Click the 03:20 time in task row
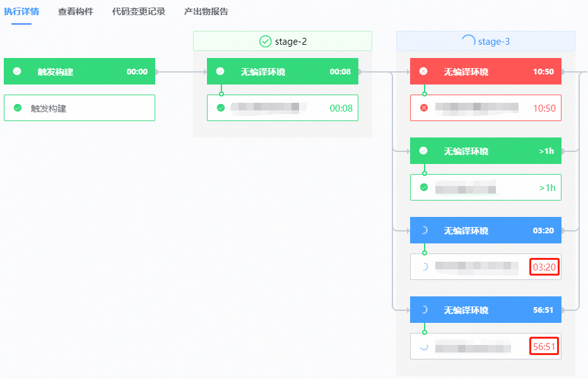Viewport: 588px width, 379px height. pos(544,267)
